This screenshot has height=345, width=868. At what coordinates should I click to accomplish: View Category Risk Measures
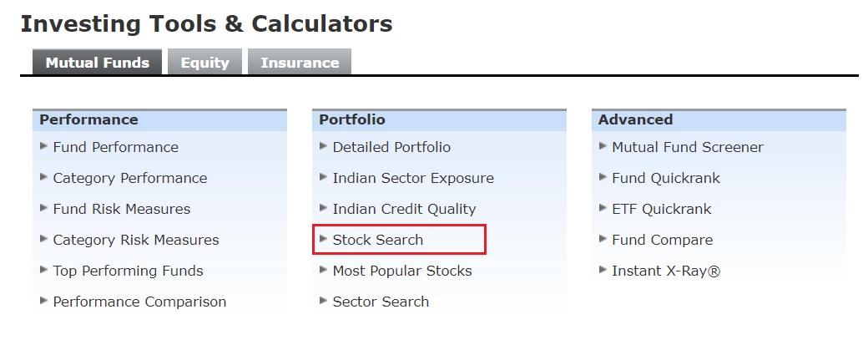tap(135, 240)
